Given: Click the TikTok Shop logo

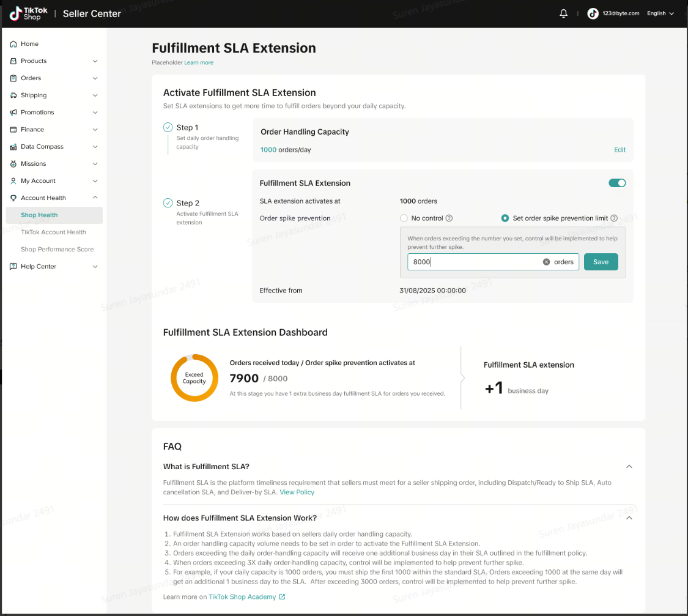Looking at the screenshot, I should pos(28,13).
